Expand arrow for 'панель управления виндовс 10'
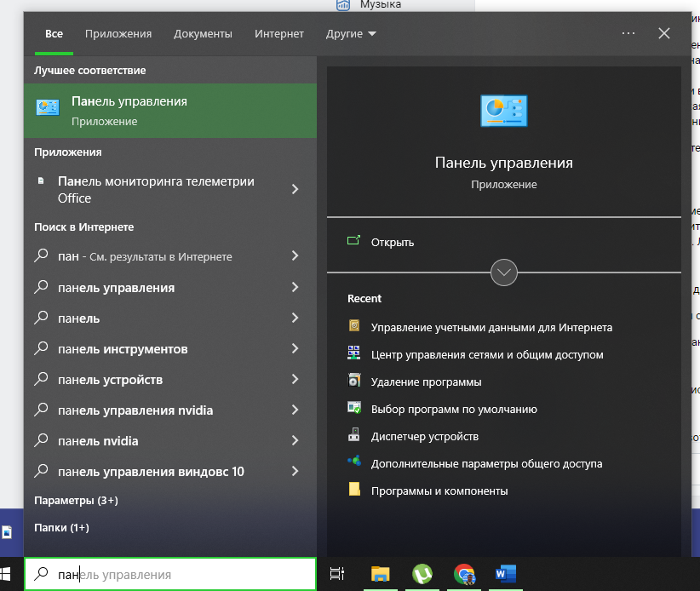The height and width of the screenshot is (591, 700). (x=295, y=471)
